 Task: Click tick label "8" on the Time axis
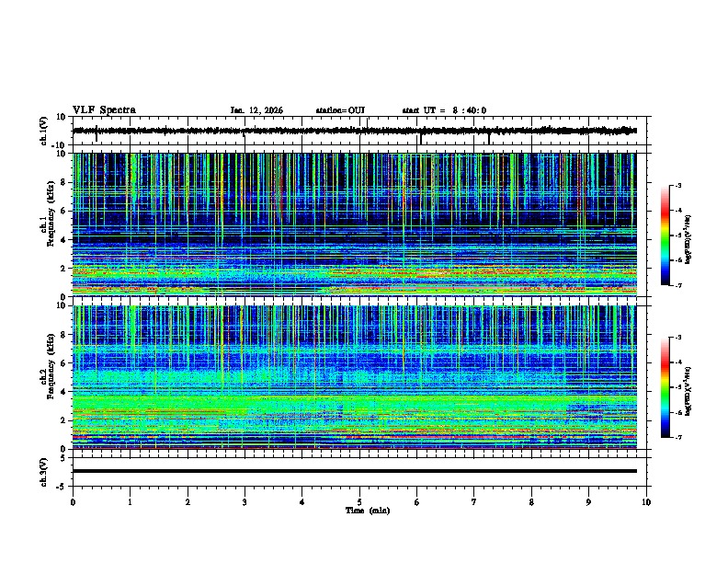point(531,502)
